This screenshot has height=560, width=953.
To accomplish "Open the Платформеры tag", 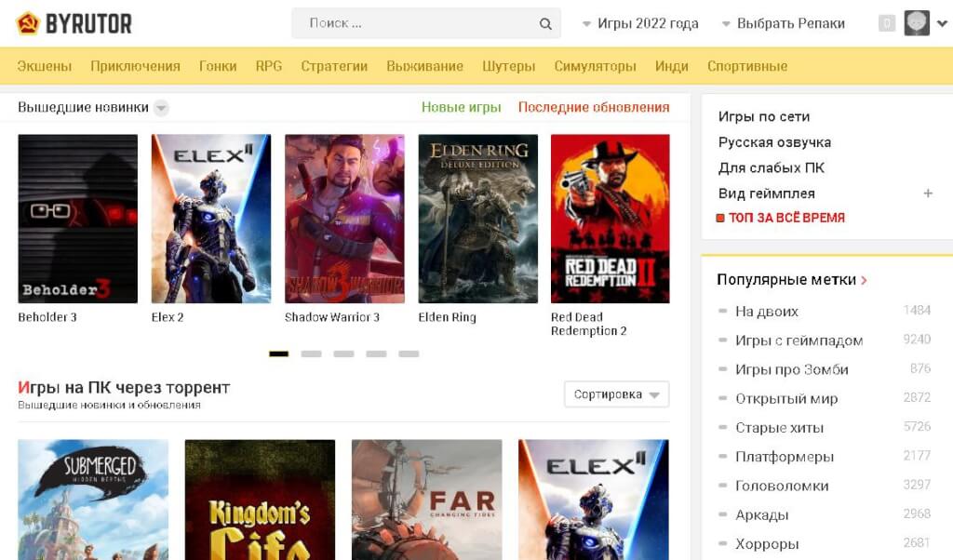I will (785, 457).
